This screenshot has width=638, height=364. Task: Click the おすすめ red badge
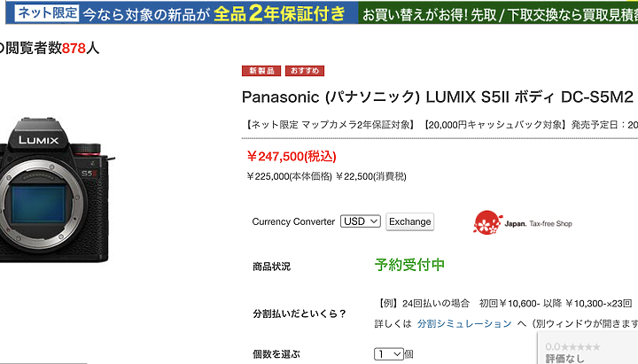tap(305, 71)
